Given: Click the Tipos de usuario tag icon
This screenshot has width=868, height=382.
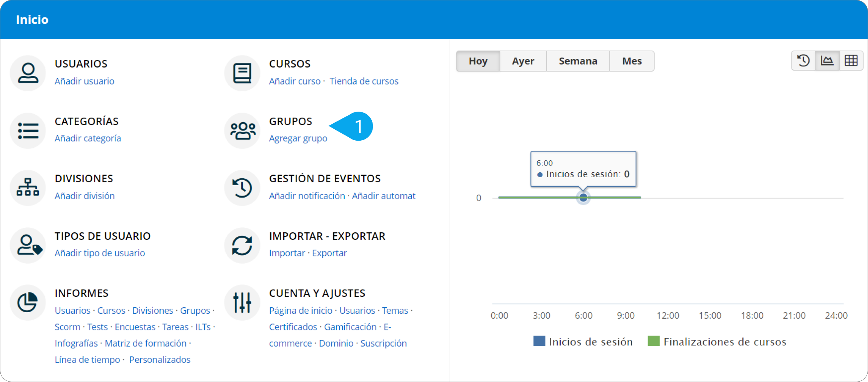Looking at the screenshot, I should (x=28, y=245).
